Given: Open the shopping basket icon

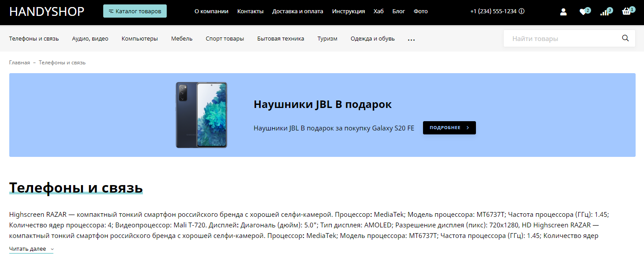Looking at the screenshot, I should [x=626, y=12].
